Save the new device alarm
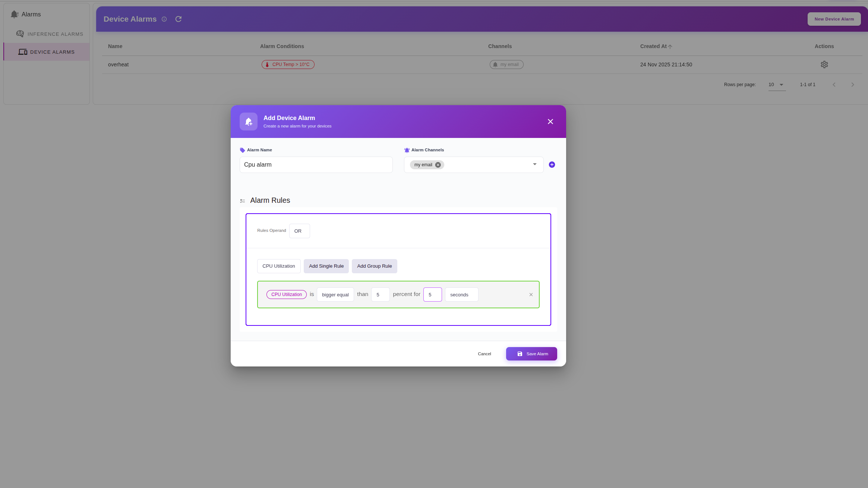The width and height of the screenshot is (868, 488). [x=531, y=353]
